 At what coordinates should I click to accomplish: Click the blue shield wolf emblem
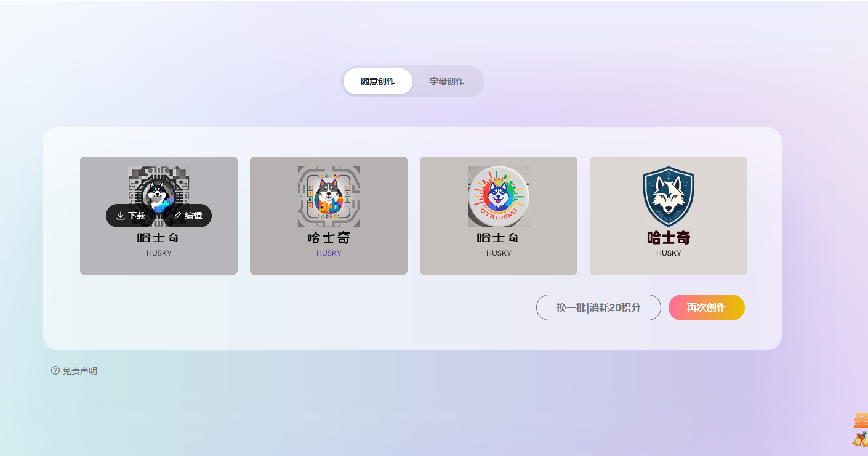click(669, 197)
